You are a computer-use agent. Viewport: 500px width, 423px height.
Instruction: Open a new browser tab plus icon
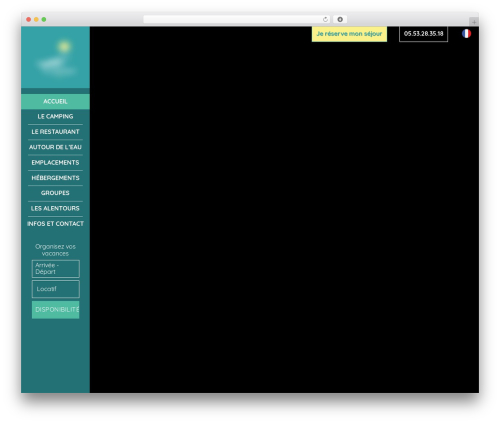(x=474, y=22)
